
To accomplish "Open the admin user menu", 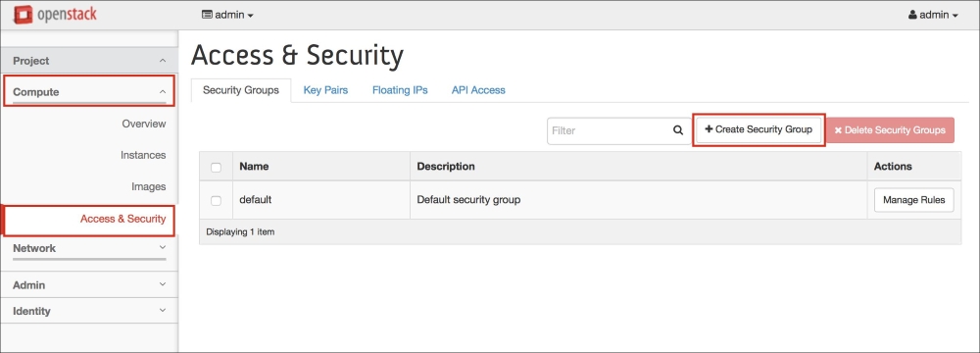I will click(934, 15).
